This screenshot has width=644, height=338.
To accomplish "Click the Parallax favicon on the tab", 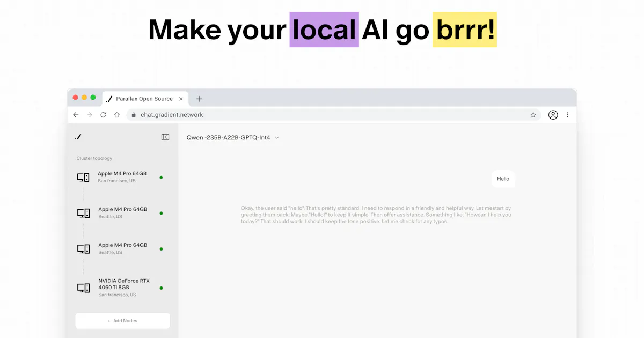I will tap(109, 99).
